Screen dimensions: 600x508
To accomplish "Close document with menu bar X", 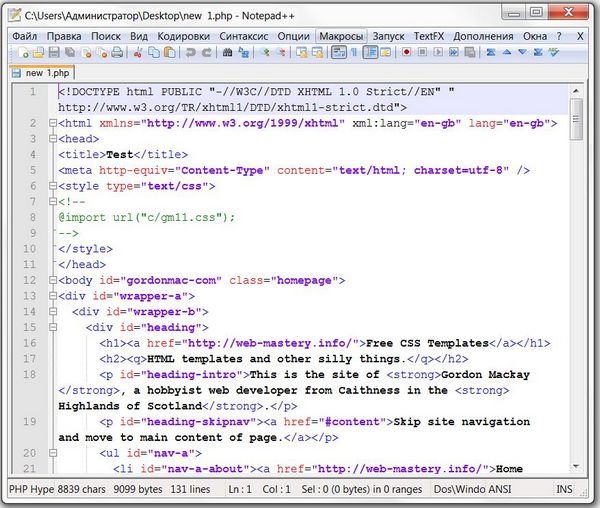I will coord(580,36).
